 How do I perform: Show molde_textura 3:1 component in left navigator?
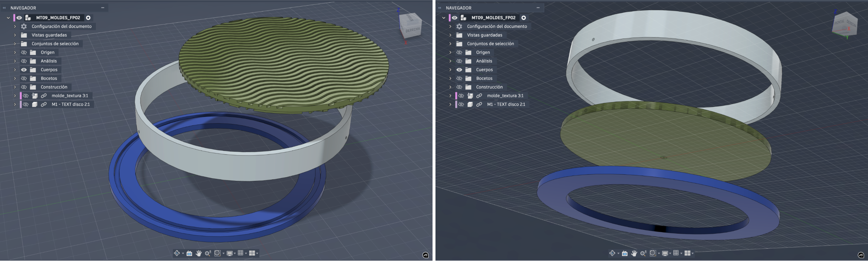[25, 96]
